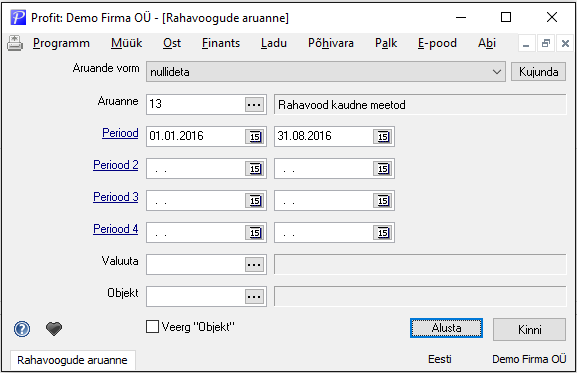Open the blue help question mark icon
577x373 pixels.
point(22,328)
